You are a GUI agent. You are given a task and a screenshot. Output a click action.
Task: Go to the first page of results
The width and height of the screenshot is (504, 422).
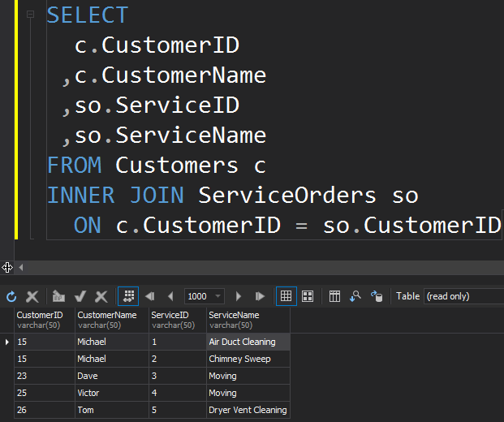150,296
